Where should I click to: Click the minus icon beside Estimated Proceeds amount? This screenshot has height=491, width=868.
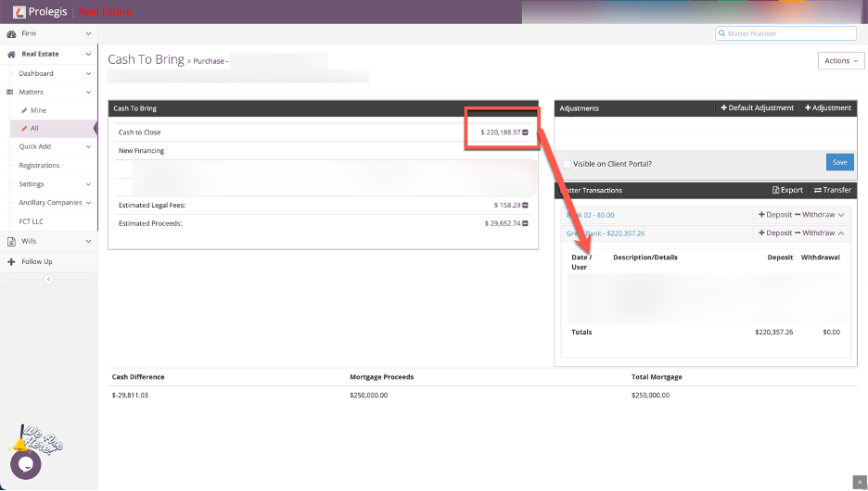(x=526, y=223)
